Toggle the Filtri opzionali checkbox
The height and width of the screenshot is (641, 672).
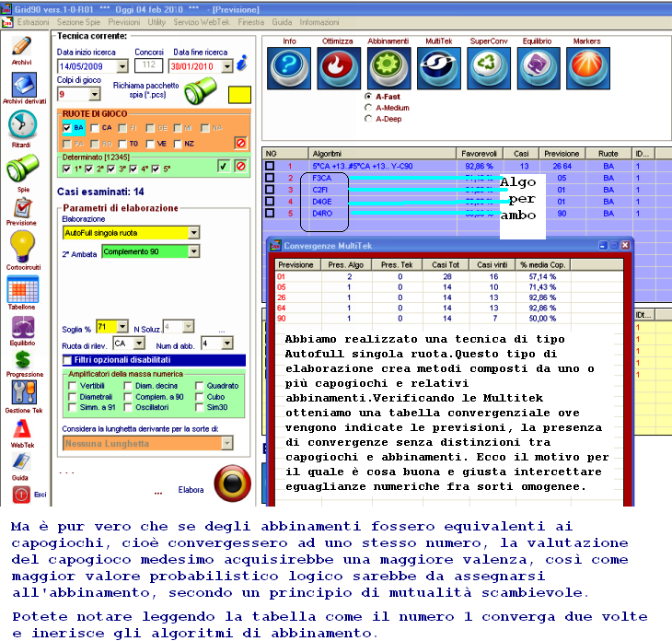(69, 359)
